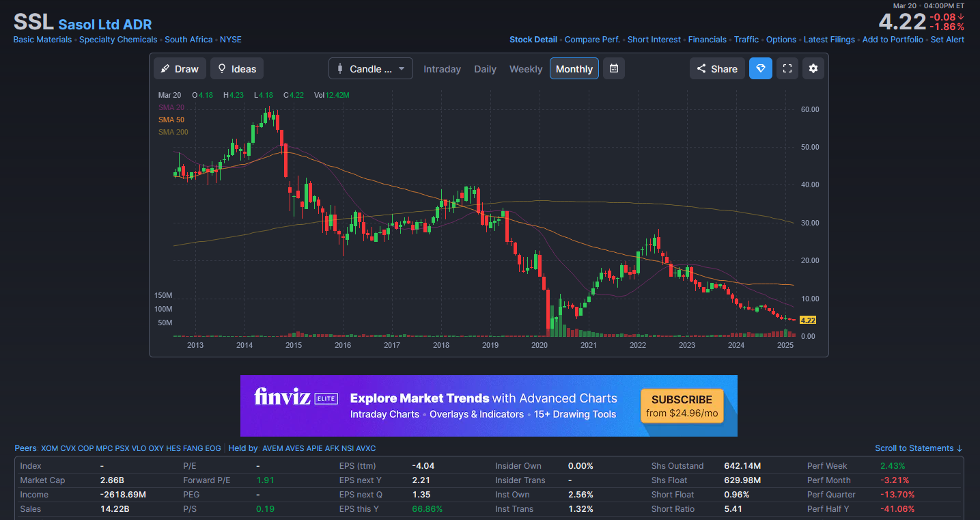This screenshot has width=980, height=520.
Task: Switch to the Daily timeframe tab
Action: (485, 69)
